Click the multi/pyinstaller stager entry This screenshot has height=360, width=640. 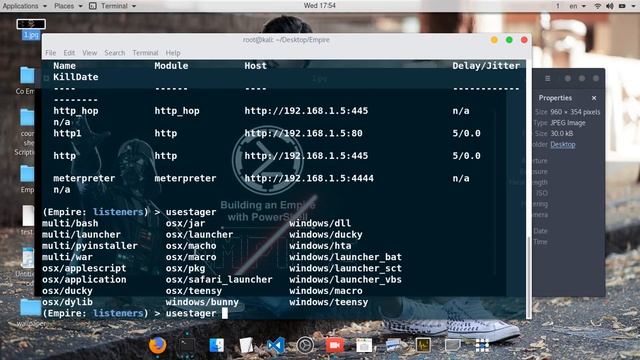click(x=89, y=246)
